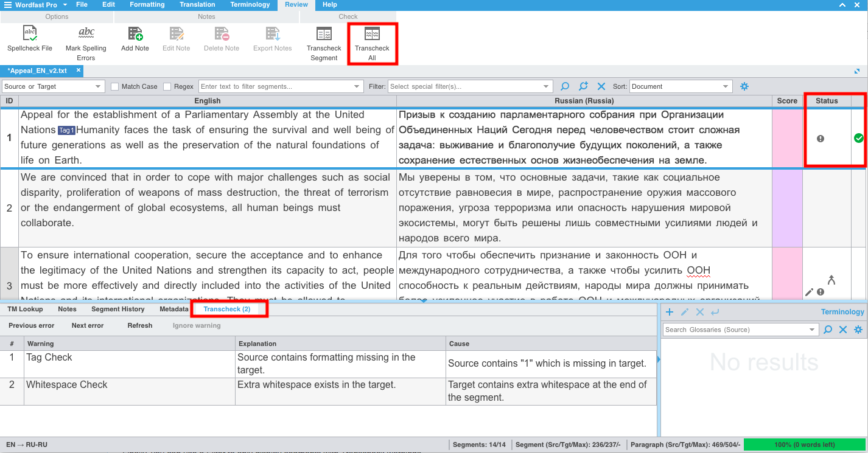Open the Terminology menu tab
The height and width of the screenshot is (453, 868).
coord(250,5)
